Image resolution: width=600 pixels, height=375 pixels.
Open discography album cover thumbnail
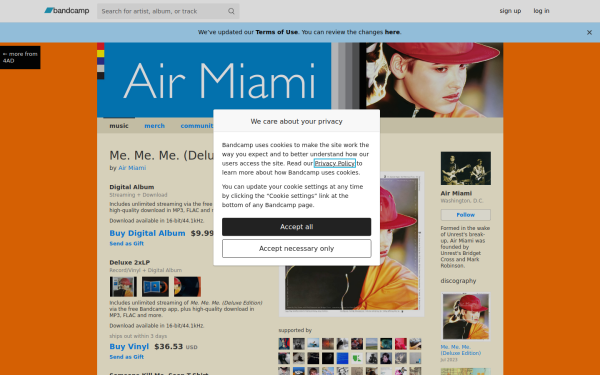[x=466, y=316]
